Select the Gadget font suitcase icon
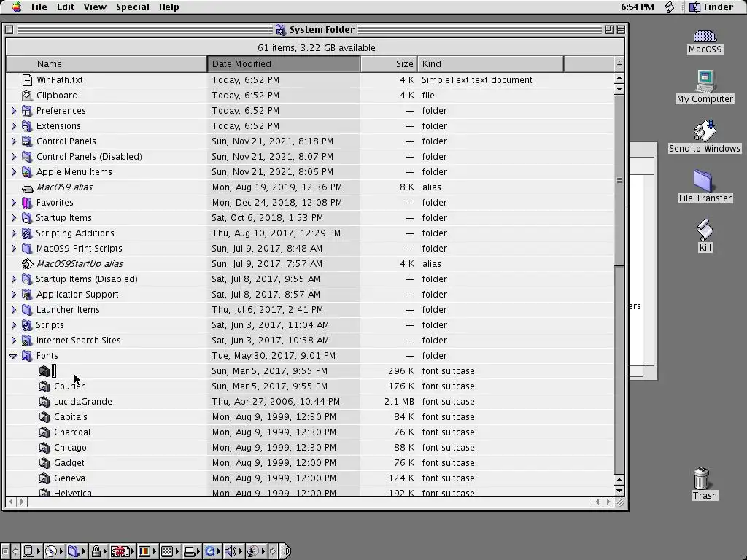747x560 pixels. click(44, 463)
